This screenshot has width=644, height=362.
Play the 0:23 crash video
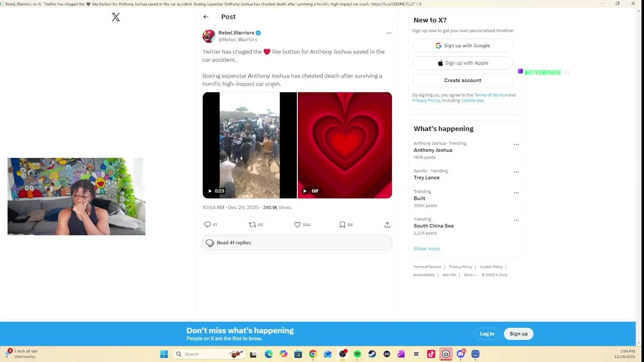pyautogui.click(x=250, y=145)
